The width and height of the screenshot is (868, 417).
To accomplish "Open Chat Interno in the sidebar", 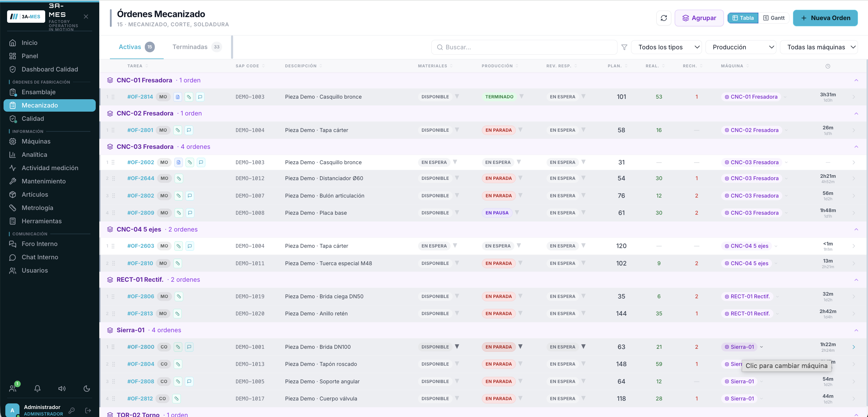I will [x=50, y=257].
